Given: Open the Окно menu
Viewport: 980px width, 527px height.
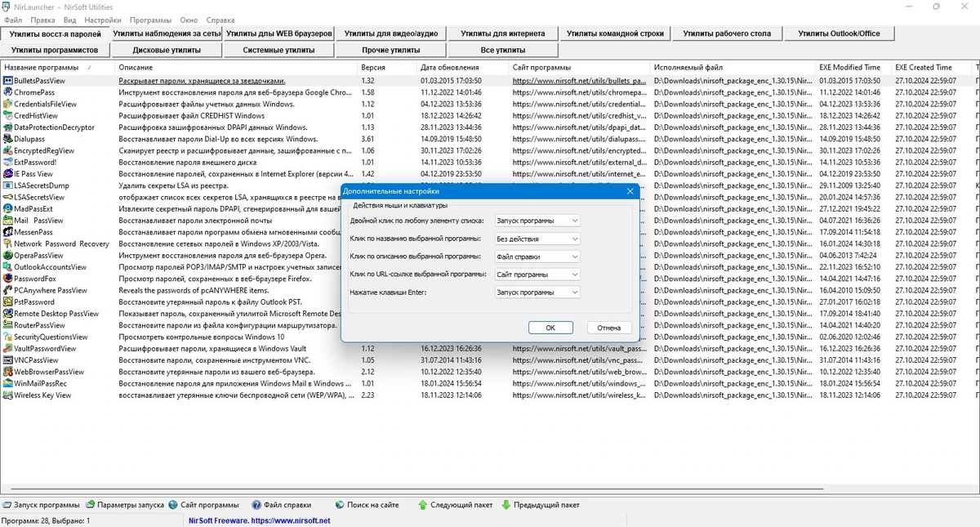Looking at the screenshot, I should tap(189, 20).
